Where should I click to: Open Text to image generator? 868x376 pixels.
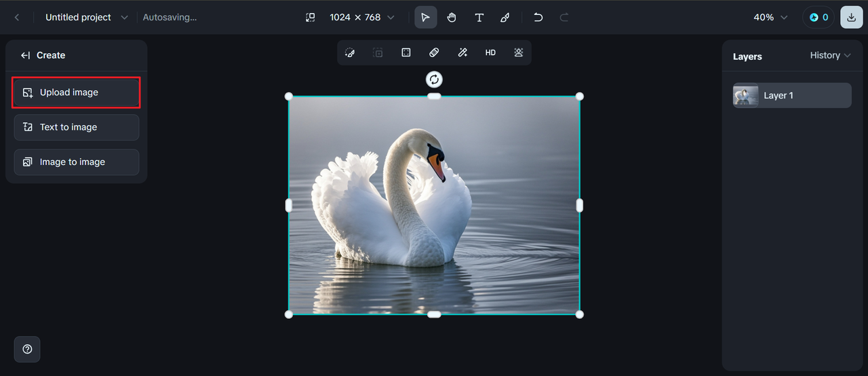(76, 127)
